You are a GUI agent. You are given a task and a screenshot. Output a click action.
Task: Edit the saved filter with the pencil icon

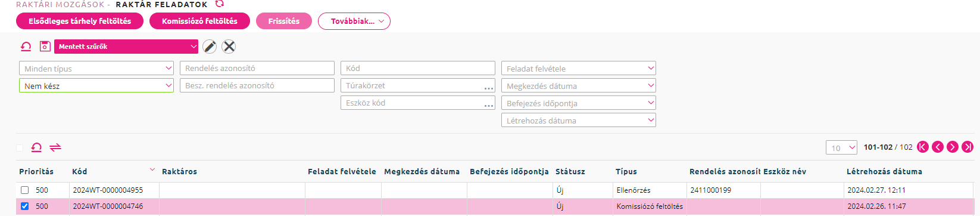(x=210, y=47)
